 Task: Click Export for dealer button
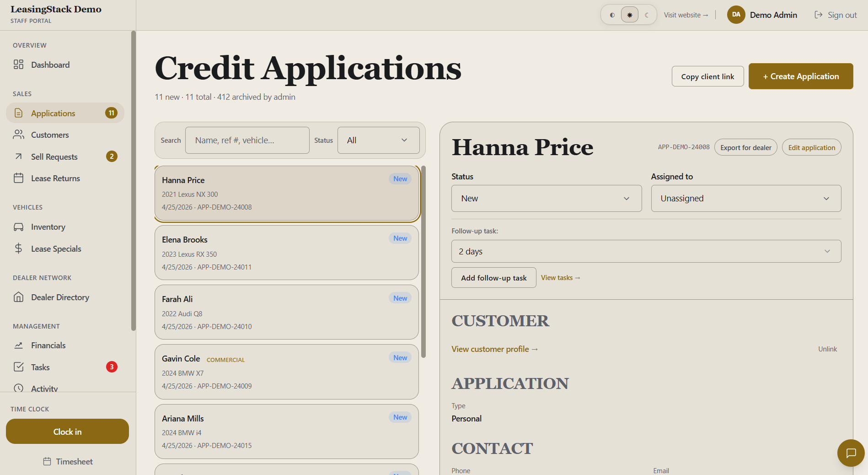coord(745,147)
